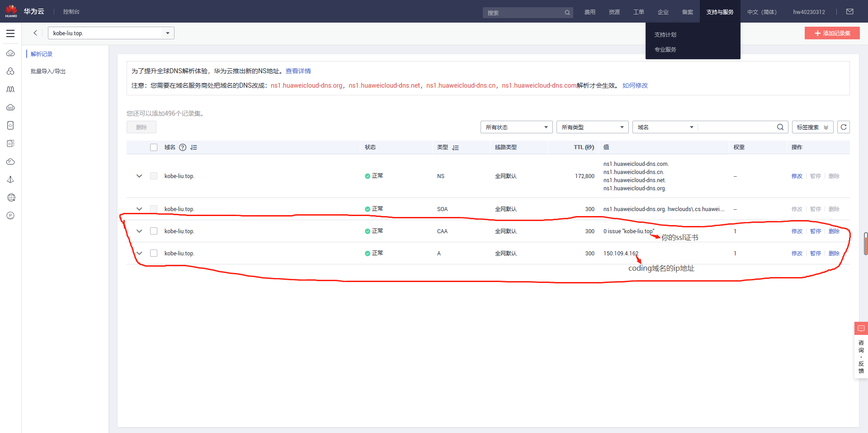Check the CAA record checkbox

[154, 231]
